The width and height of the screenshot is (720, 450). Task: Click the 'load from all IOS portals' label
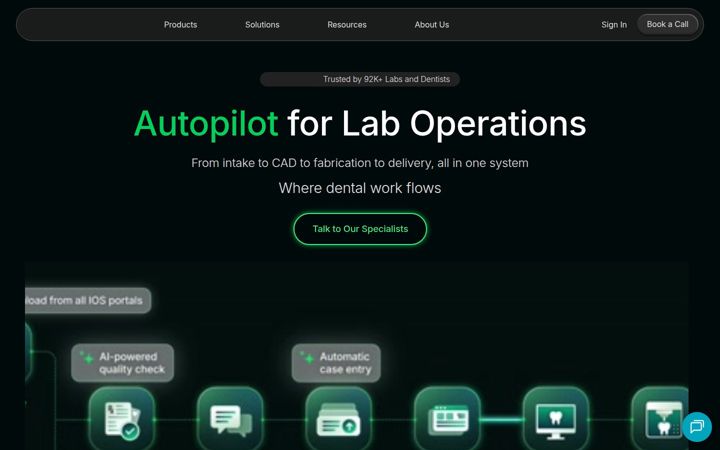pyautogui.click(x=88, y=300)
